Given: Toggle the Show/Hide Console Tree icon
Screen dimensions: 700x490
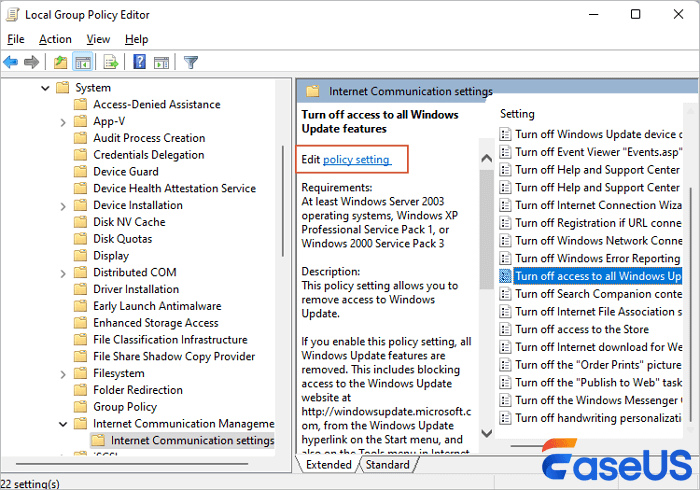Looking at the screenshot, I should pos(83,62).
